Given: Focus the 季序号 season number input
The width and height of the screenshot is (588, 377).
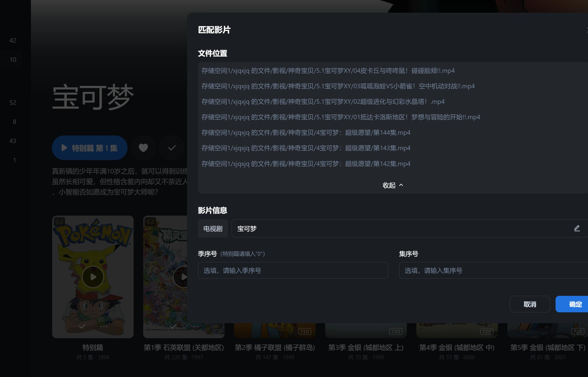Looking at the screenshot, I should pos(293,270).
